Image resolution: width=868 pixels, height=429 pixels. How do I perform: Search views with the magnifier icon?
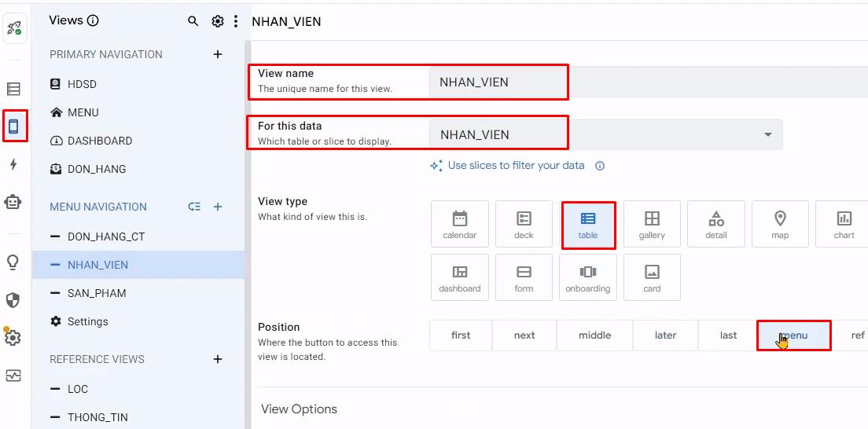coord(193,21)
